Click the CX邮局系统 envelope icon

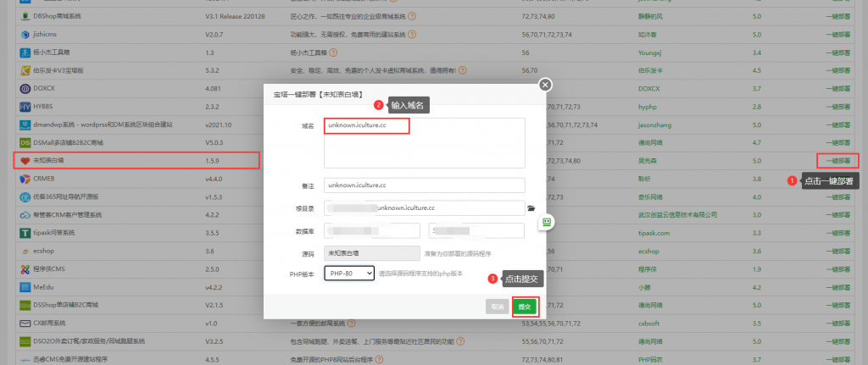(x=25, y=323)
